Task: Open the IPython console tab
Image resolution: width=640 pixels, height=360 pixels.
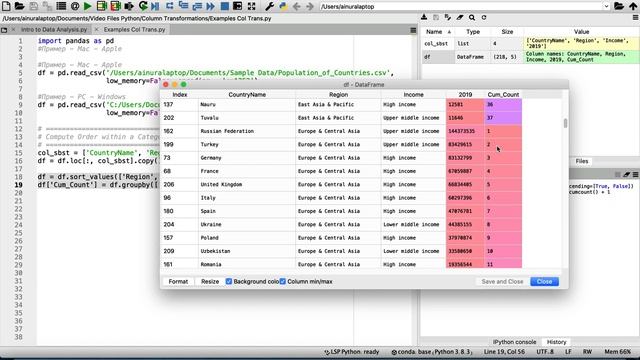Action: [514, 342]
